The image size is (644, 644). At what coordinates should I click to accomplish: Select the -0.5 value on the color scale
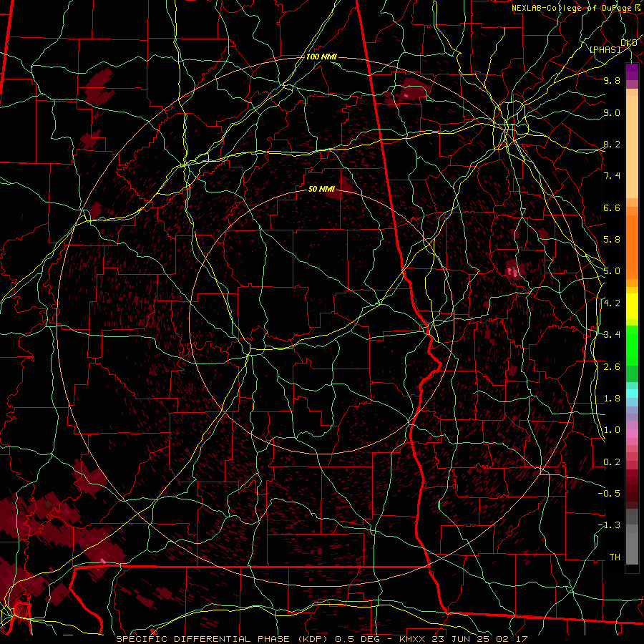pos(610,494)
